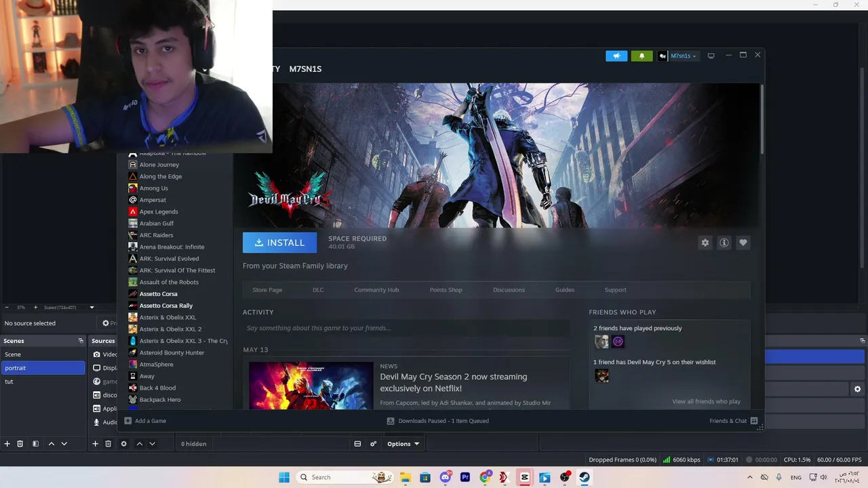868x488 pixels.
Task: Open the Points Shop tab
Action: click(446, 290)
